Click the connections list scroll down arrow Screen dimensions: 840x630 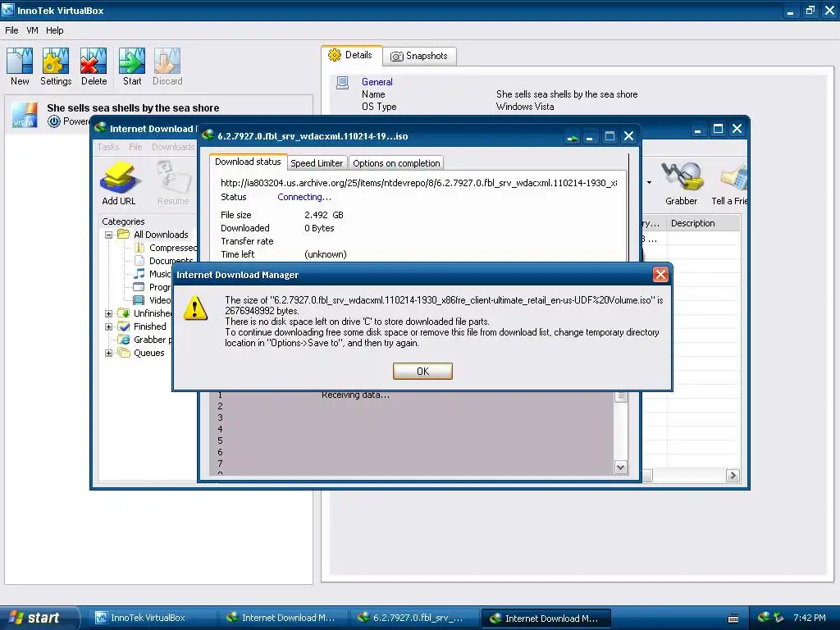click(x=620, y=467)
